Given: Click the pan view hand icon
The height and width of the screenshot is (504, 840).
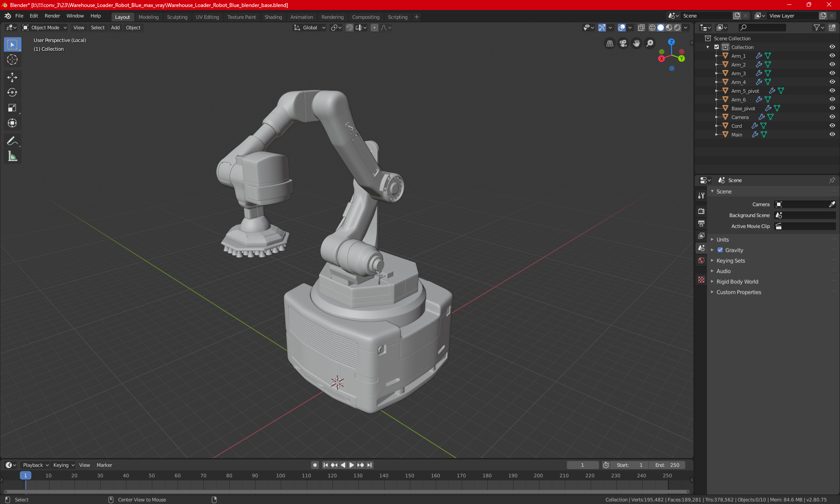Looking at the screenshot, I should pyautogui.click(x=637, y=43).
